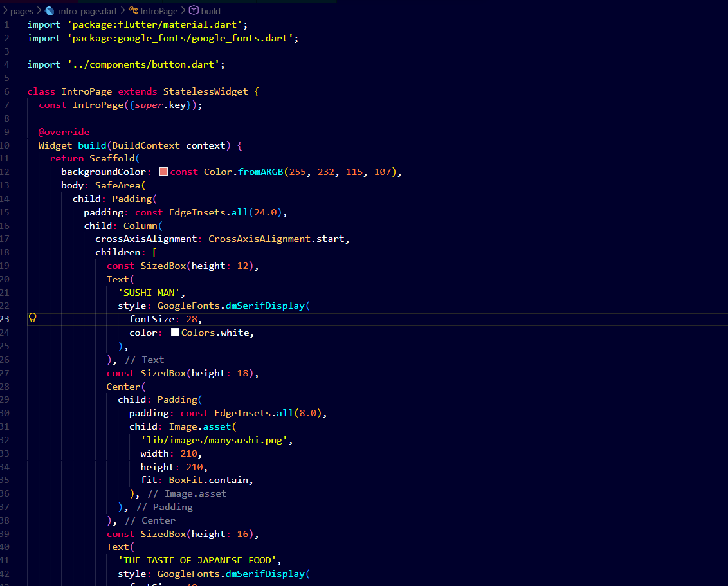Click the 'package:google_fonts/google_fonts.dart' import string
This screenshot has width=728, height=586.
(180, 38)
